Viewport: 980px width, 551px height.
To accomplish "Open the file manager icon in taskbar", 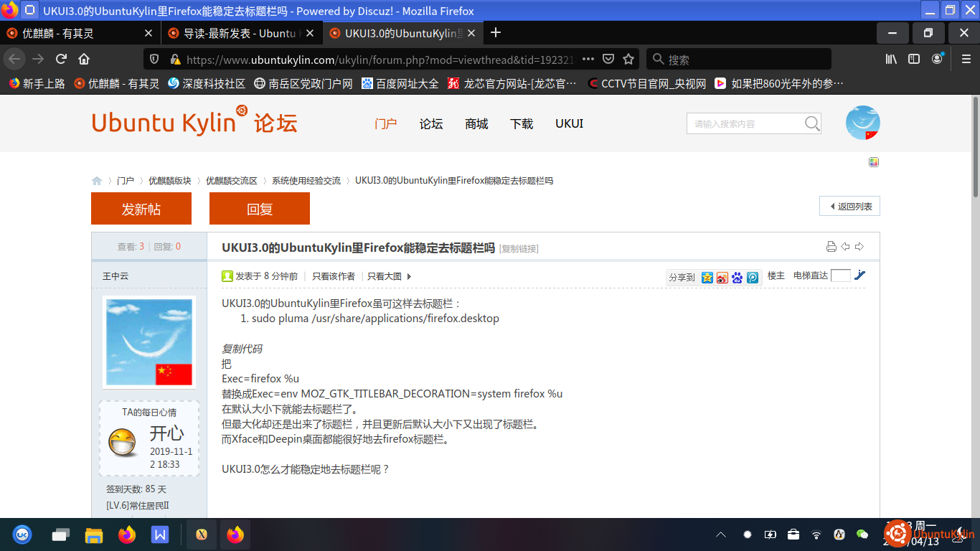I will pos(94,534).
